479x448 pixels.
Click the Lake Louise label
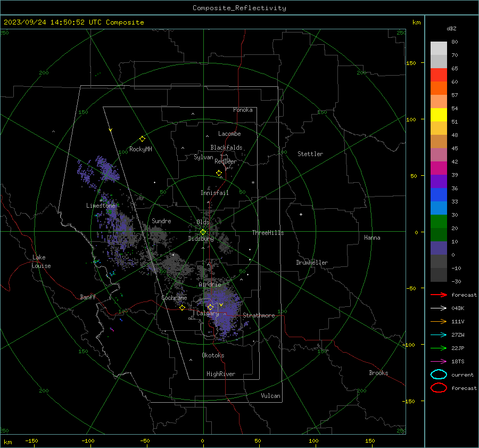click(x=41, y=262)
